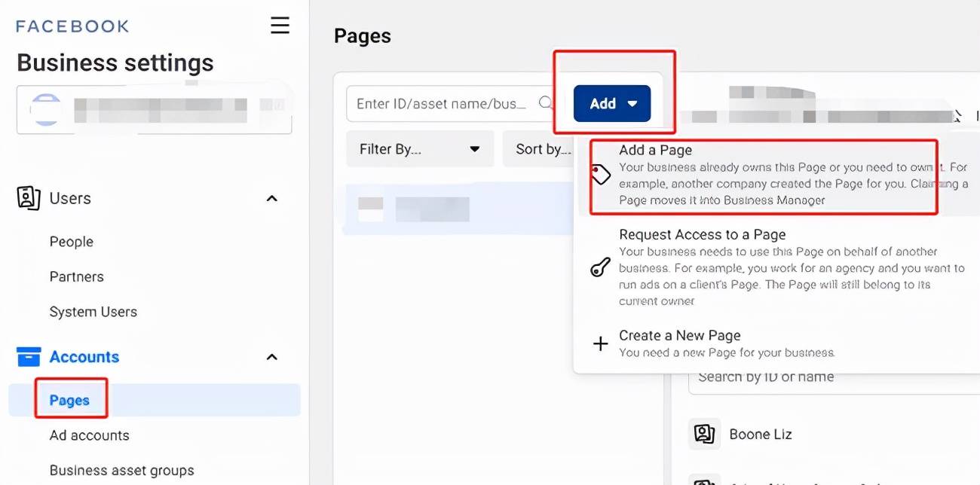Select the blurred page row in list

pos(459,208)
